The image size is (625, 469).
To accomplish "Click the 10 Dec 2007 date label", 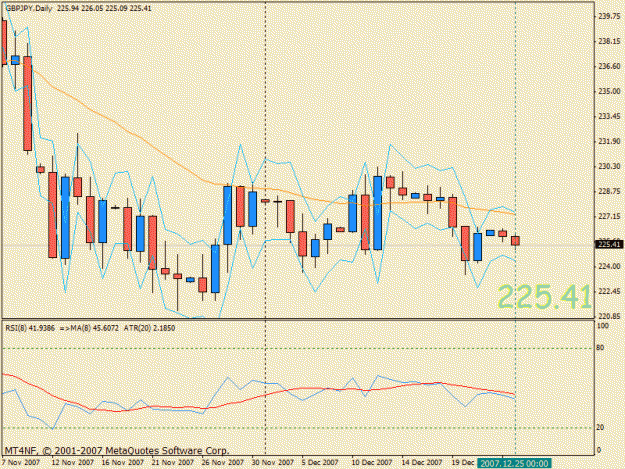I will point(371,463).
